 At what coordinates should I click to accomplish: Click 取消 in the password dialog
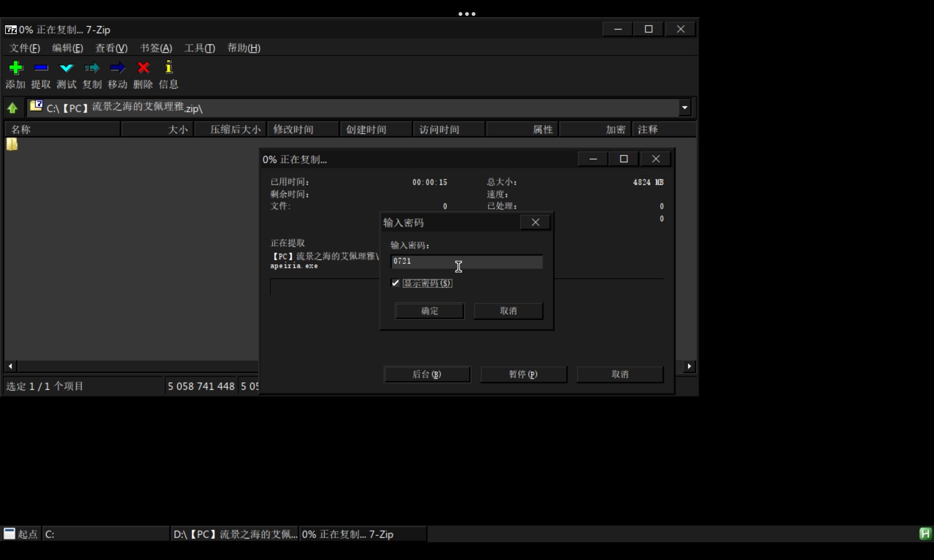(509, 311)
